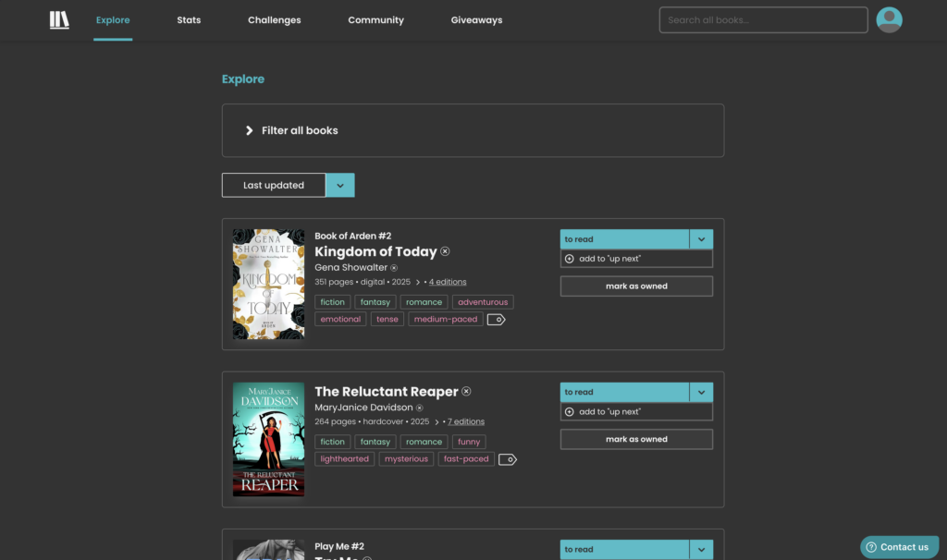Click the tag icon under Kingdom of Today
This screenshot has width=947, height=560.
coord(497,319)
